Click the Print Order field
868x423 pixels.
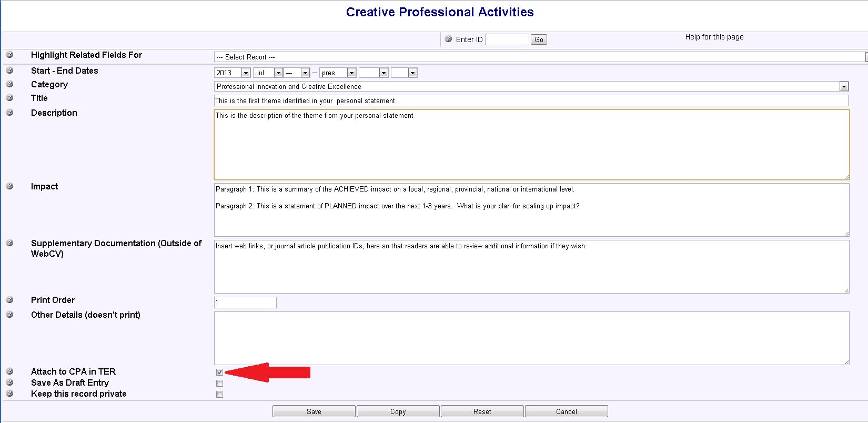click(x=245, y=303)
